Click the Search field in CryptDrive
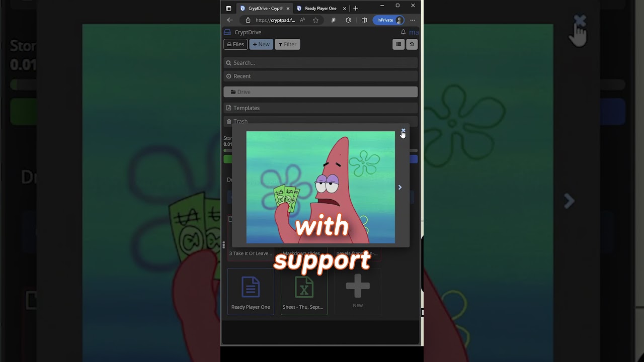 [320, 63]
